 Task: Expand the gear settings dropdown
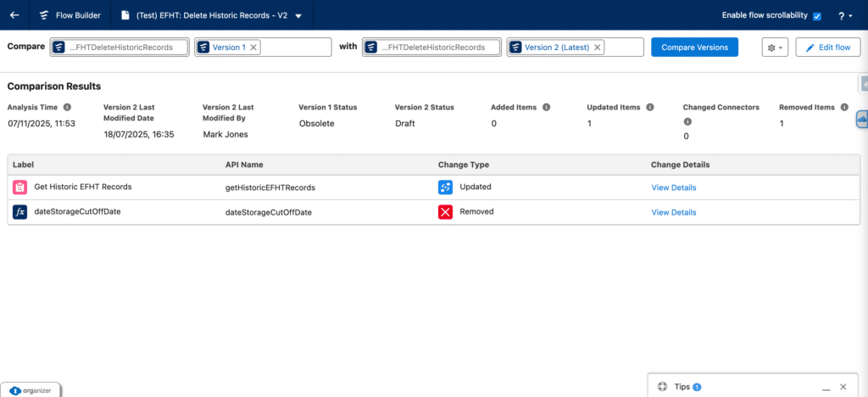coord(774,48)
